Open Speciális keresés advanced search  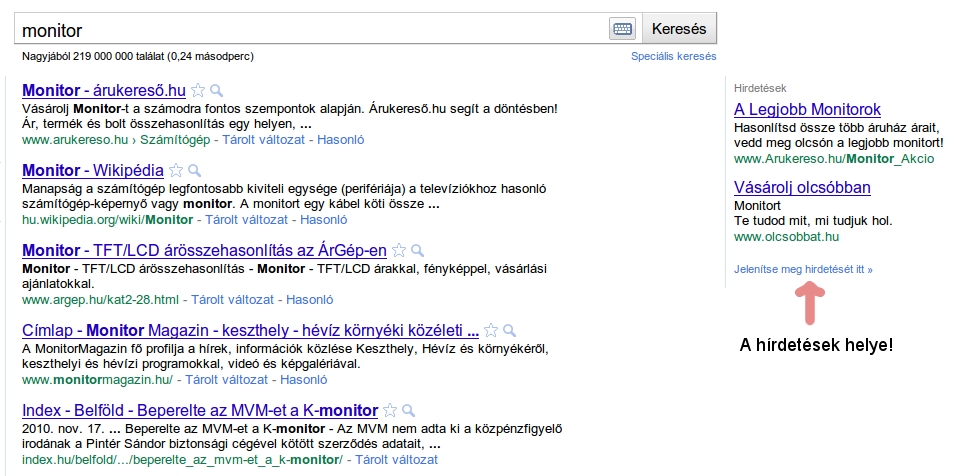coord(673,56)
